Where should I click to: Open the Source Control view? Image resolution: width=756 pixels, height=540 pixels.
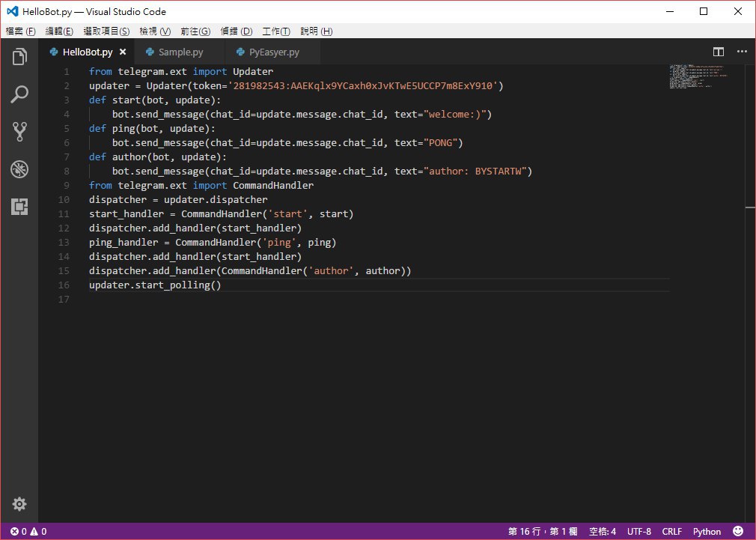[19, 131]
